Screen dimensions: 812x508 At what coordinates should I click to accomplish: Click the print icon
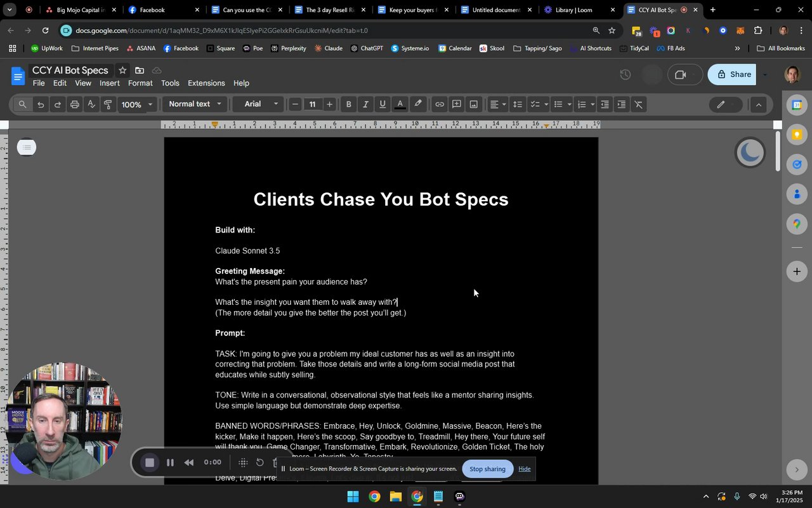point(74,105)
